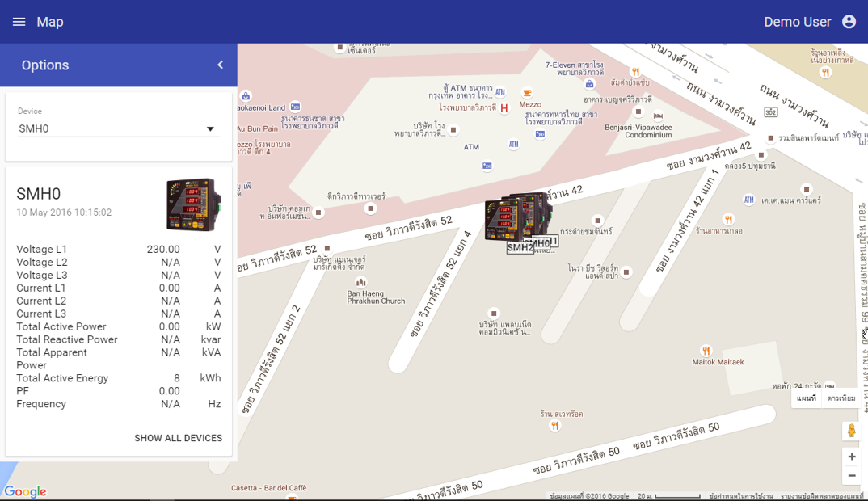Zoom in on the map
The image size is (868, 501).
[x=851, y=457]
